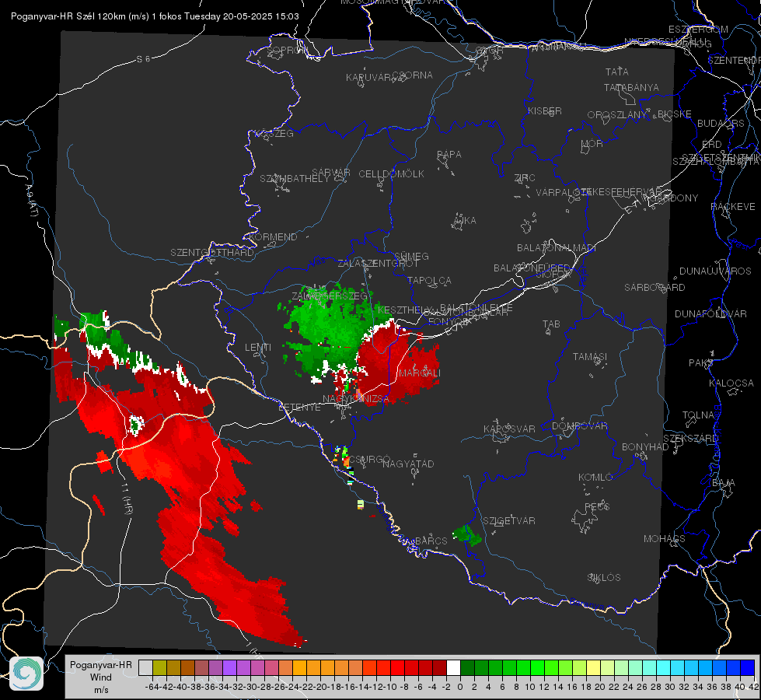Click the ZALAEGERSZEG town label
The width and height of the screenshot is (761, 700).
(330, 296)
